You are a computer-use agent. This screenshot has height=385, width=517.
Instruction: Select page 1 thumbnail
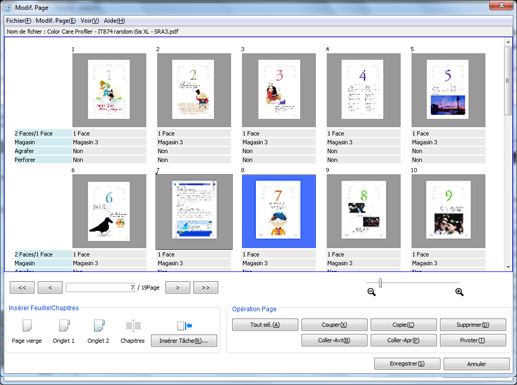[x=109, y=90]
